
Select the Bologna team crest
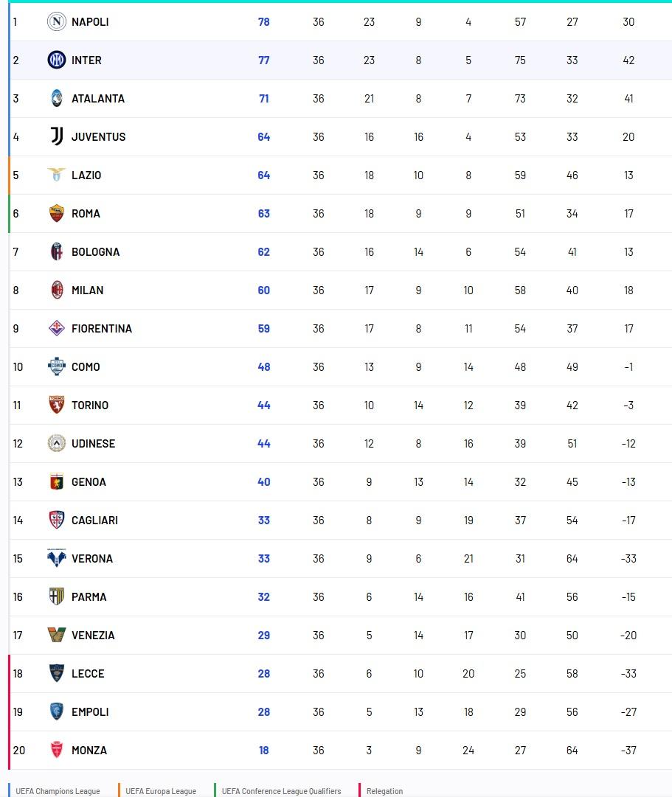coord(57,252)
